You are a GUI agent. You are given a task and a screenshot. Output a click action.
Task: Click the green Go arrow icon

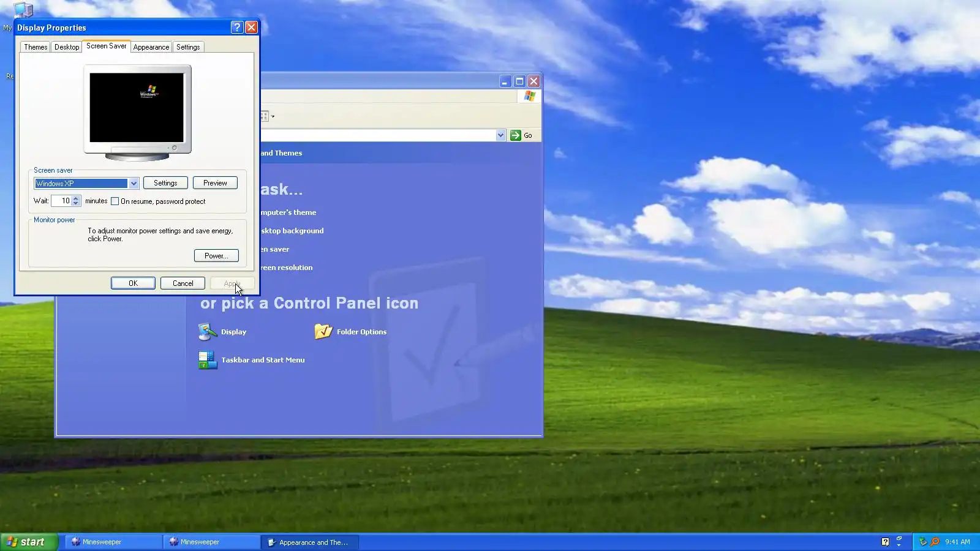point(516,135)
